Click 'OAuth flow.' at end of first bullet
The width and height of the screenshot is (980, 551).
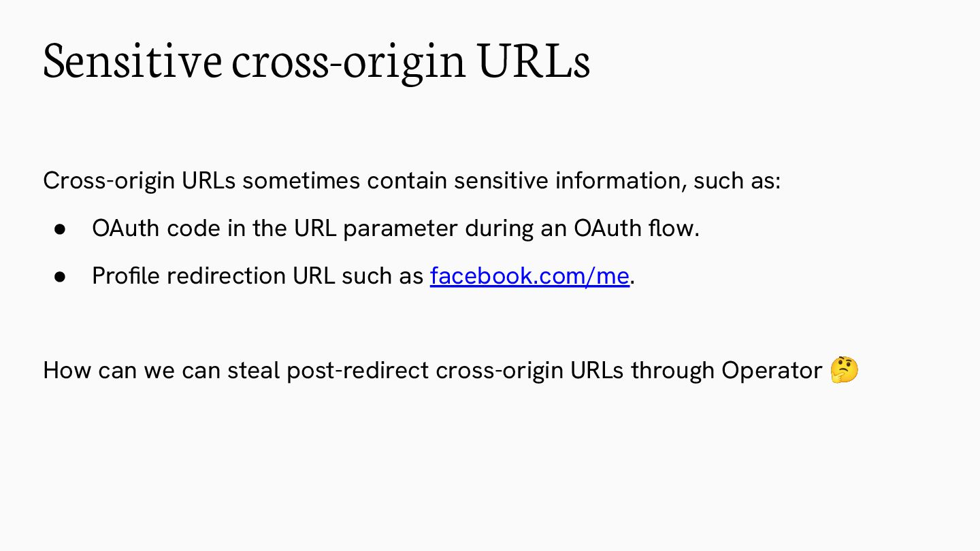[637, 228]
